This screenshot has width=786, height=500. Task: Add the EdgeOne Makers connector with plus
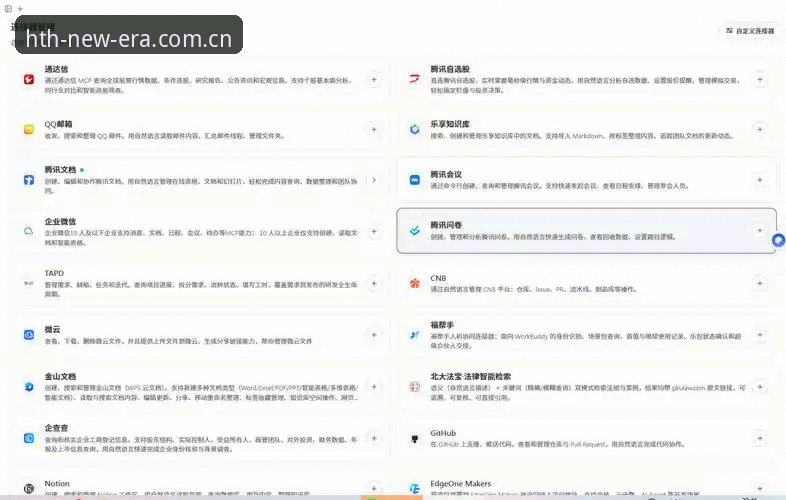[x=760, y=488]
